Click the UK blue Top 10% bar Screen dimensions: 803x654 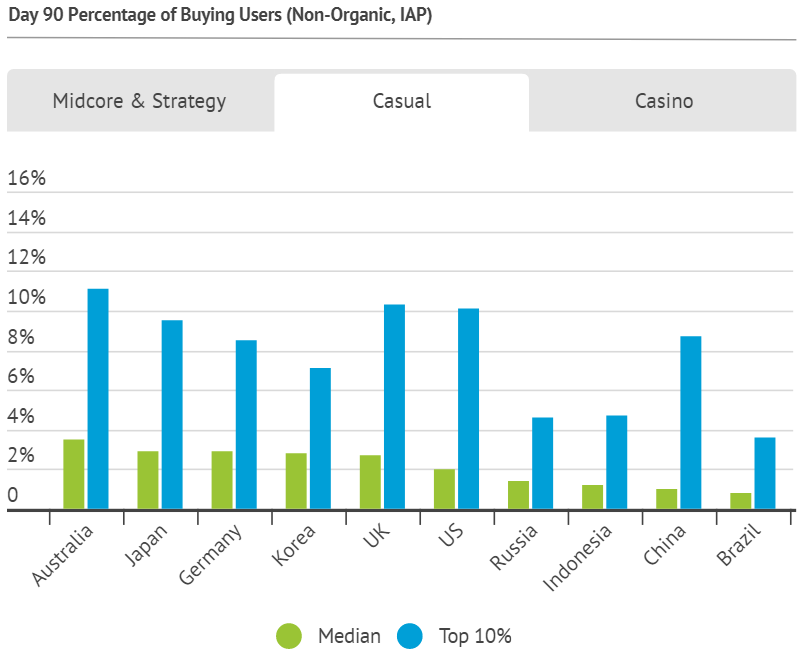click(x=394, y=407)
